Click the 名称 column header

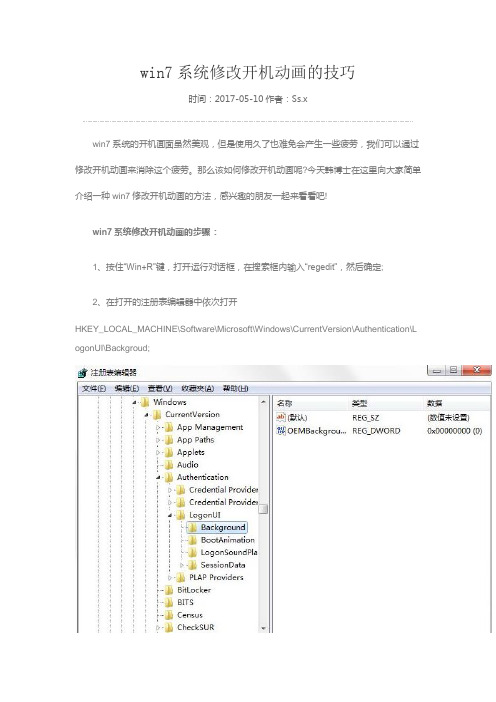311,403
